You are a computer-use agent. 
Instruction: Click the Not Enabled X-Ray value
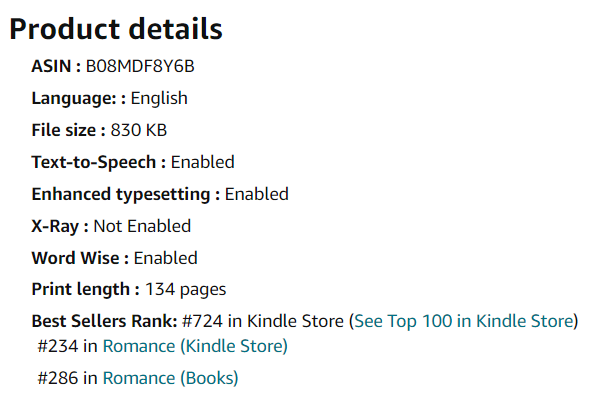pyautogui.click(x=142, y=226)
